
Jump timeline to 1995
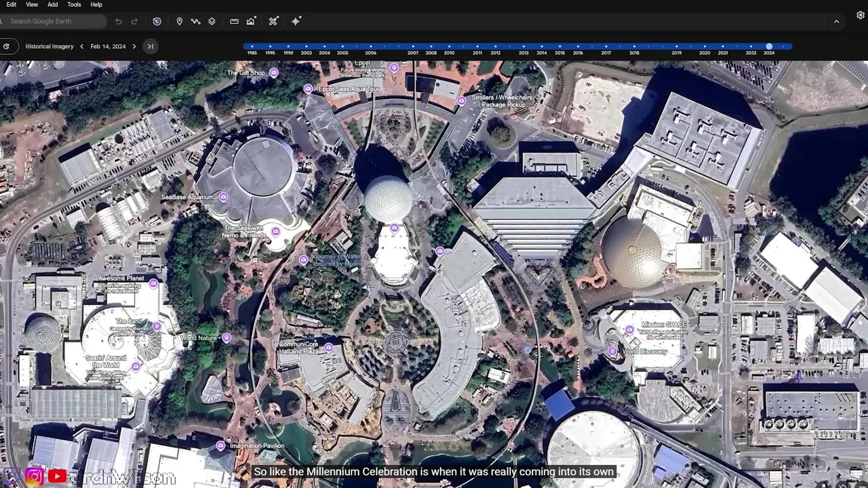pyautogui.click(x=270, y=52)
